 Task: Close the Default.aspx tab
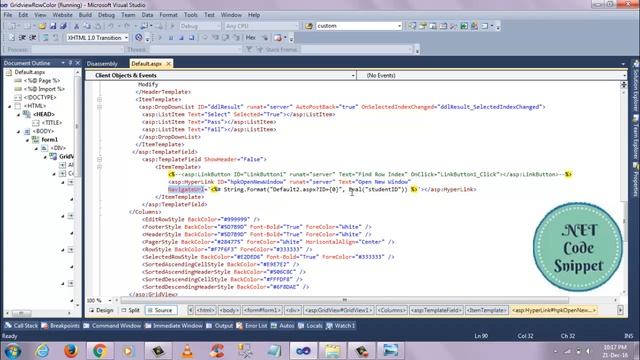click(x=168, y=64)
